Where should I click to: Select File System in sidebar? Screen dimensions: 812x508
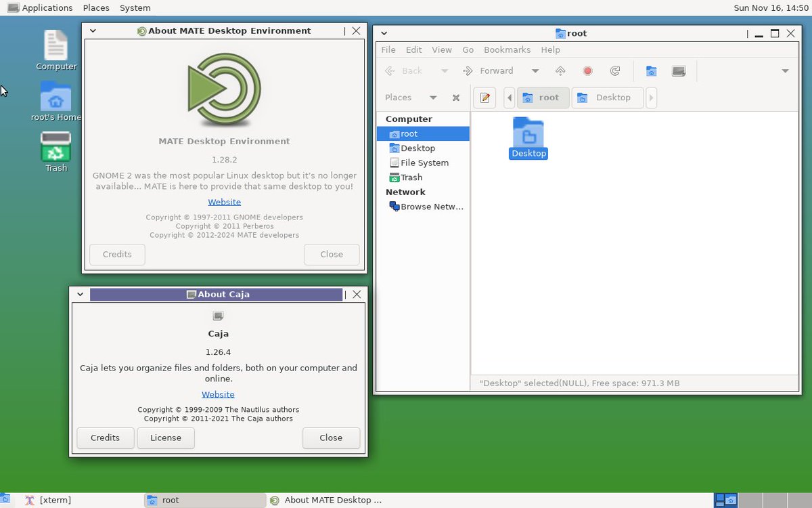[423, 163]
